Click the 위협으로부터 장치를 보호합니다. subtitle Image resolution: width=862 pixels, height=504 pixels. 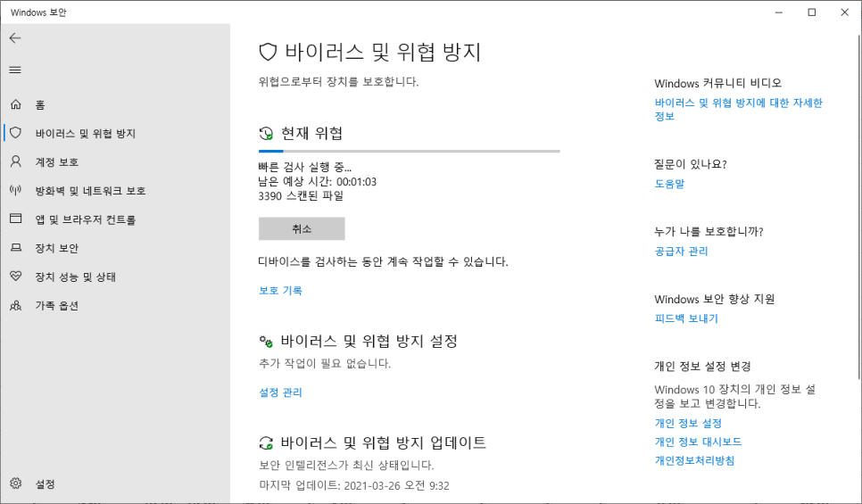pos(339,82)
